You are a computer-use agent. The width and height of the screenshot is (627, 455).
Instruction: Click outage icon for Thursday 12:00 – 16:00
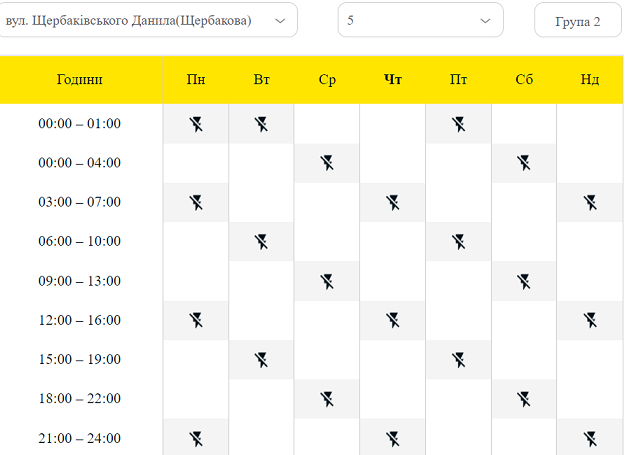click(393, 320)
